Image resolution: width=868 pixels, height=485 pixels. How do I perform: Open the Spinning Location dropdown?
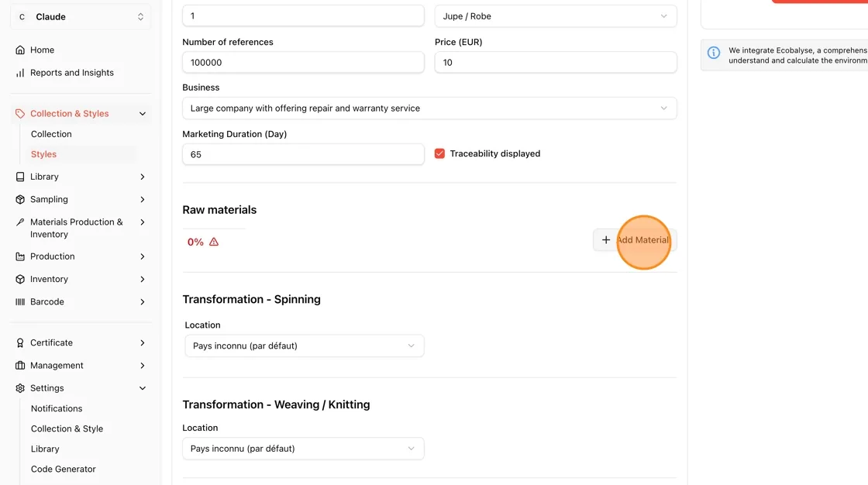point(304,346)
